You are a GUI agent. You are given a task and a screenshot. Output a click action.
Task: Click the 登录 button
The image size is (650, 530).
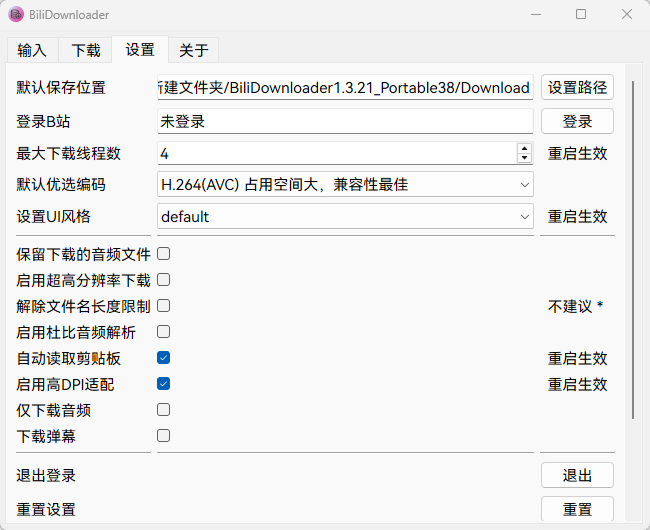577,121
